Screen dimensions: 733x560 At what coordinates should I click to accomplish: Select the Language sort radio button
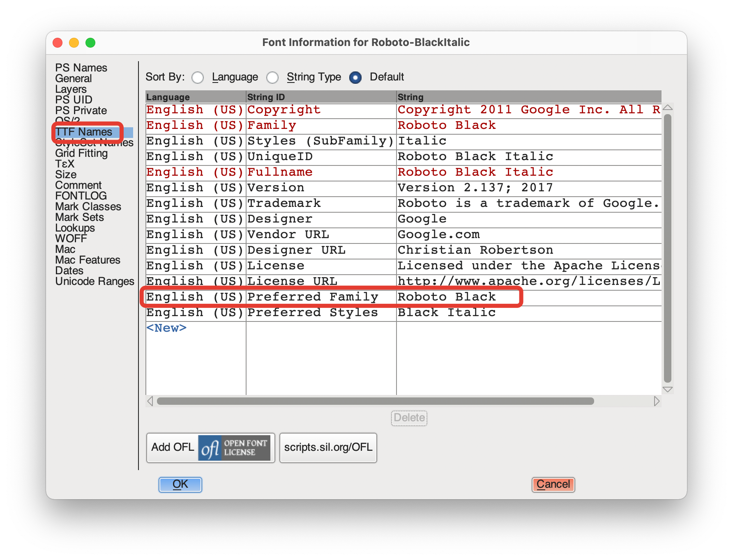pos(198,77)
